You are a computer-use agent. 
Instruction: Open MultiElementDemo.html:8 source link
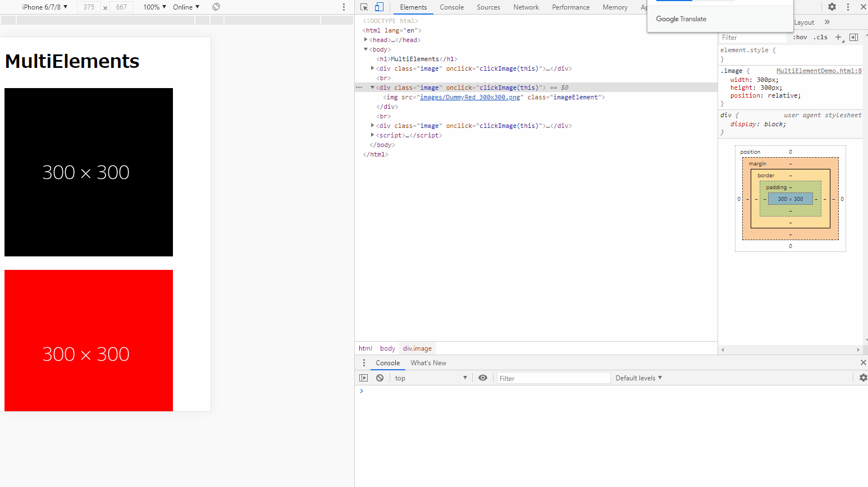[x=819, y=71]
